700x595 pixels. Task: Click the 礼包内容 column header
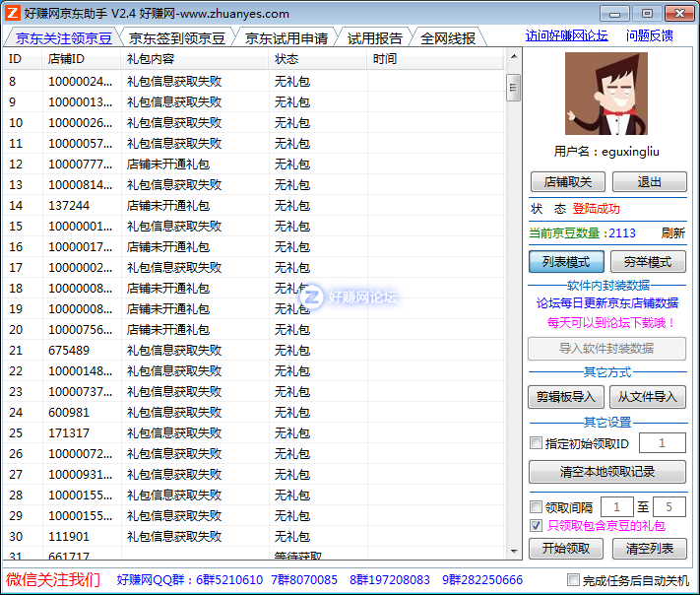coord(195,58)
